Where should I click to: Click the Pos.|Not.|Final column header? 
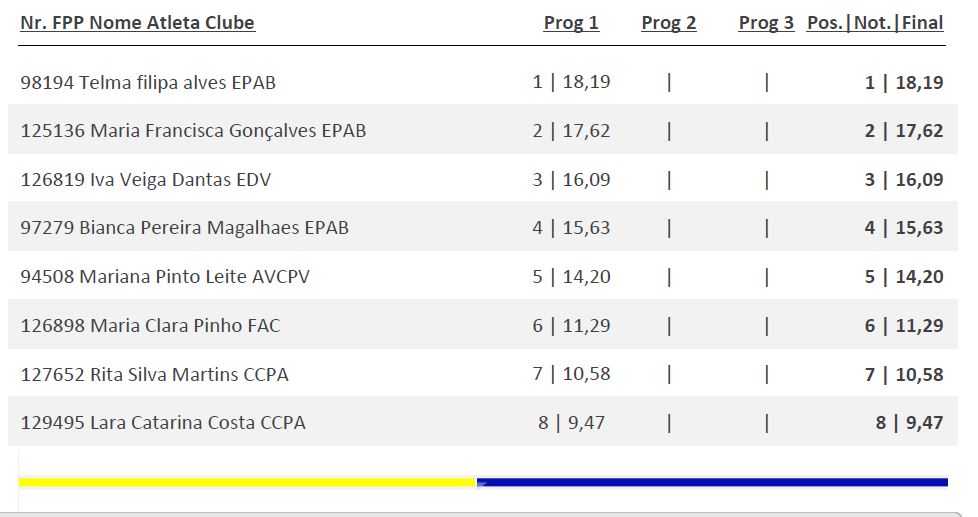[x=875, y=23]
